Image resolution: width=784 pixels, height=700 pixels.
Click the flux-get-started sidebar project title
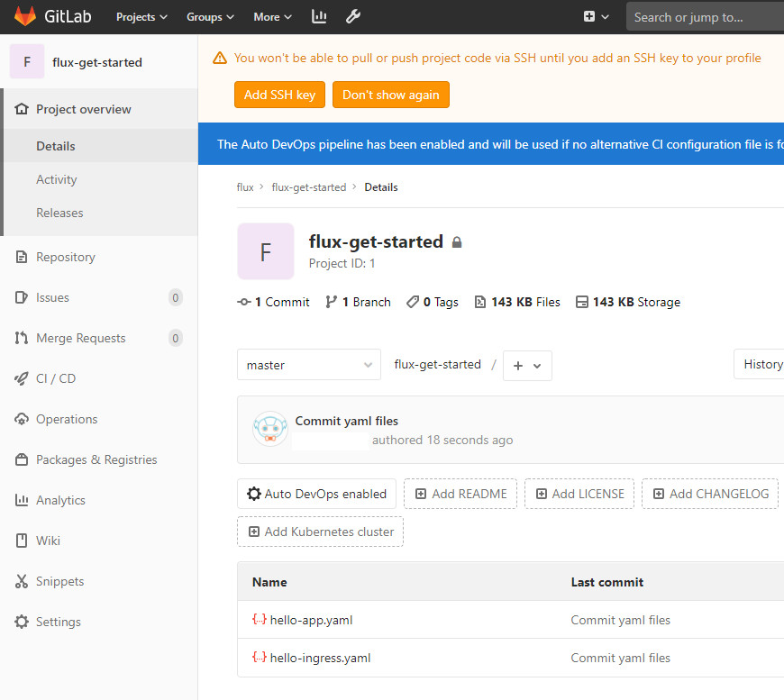[x=97, y=62]
